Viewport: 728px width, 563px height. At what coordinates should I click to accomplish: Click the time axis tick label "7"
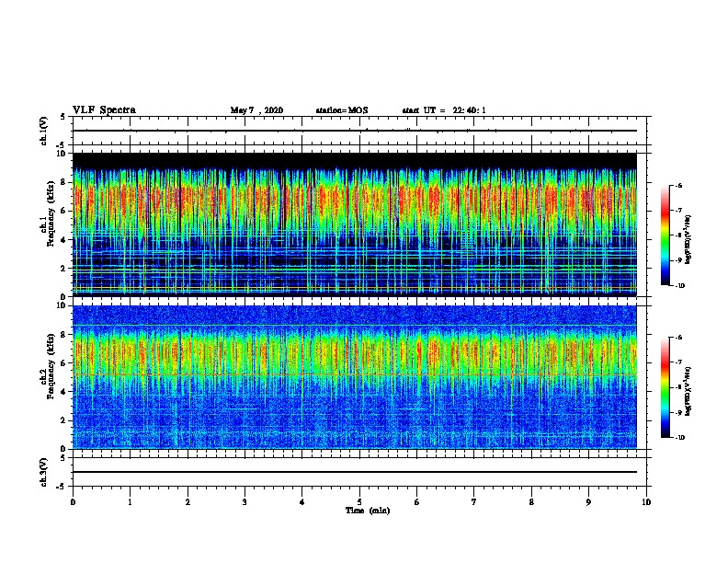[x=474, y=502]
